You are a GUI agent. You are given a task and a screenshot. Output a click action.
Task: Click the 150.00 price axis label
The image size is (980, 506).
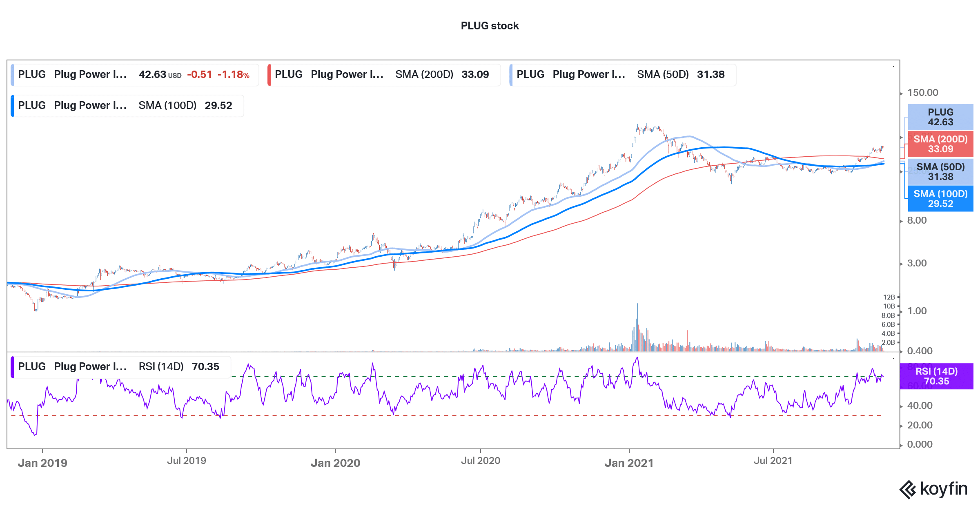[x=923, y=93]
